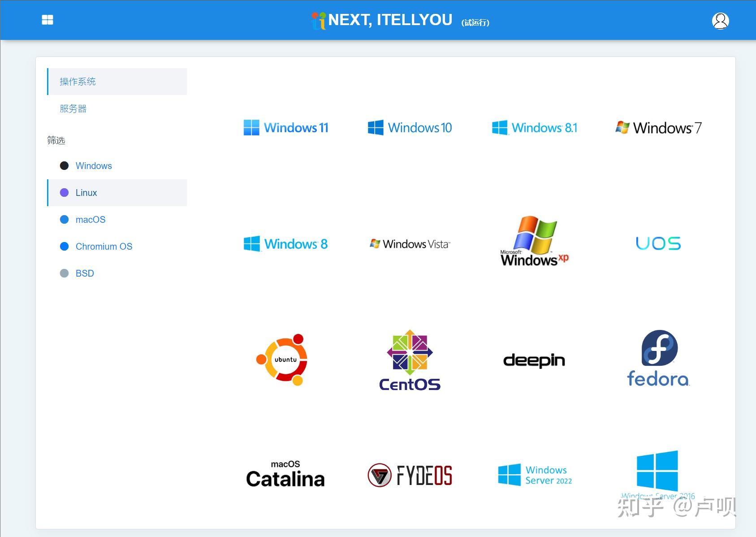Open the Windows 7 entry

pyautogui.click(x=658, y=128)
